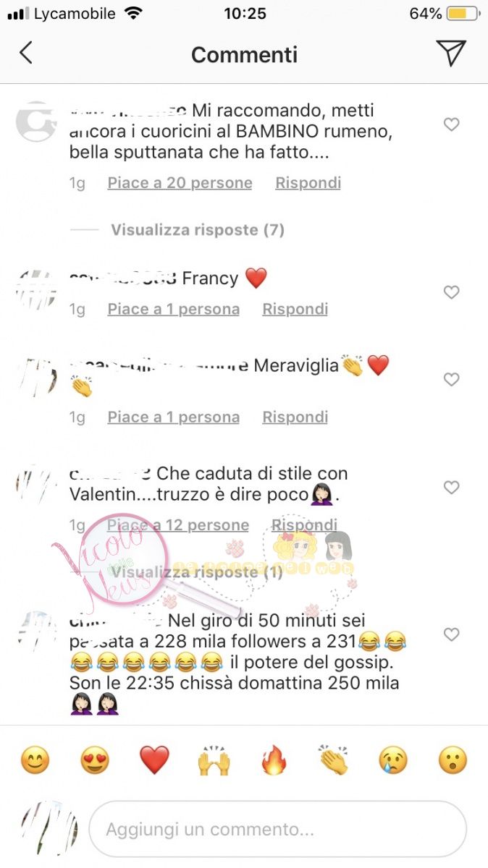The width and height of the screenshot is (488, 868).
Task: Expand Visualizza risposte (1)
Action: [197, 572]
